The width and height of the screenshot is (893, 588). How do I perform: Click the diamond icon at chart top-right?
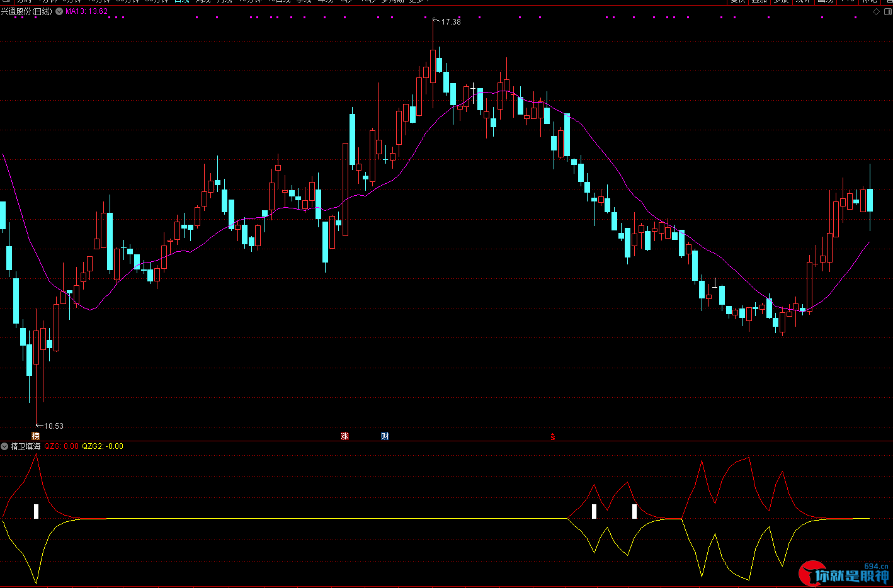point(876,11)
